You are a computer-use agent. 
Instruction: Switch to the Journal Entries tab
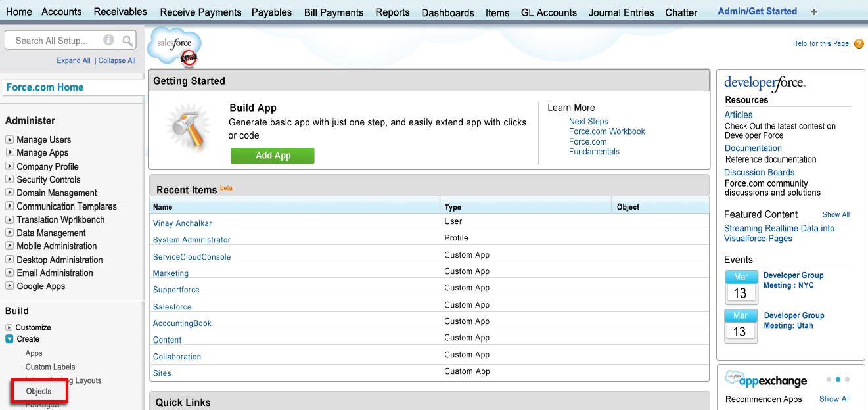click(x=621, y=12)
